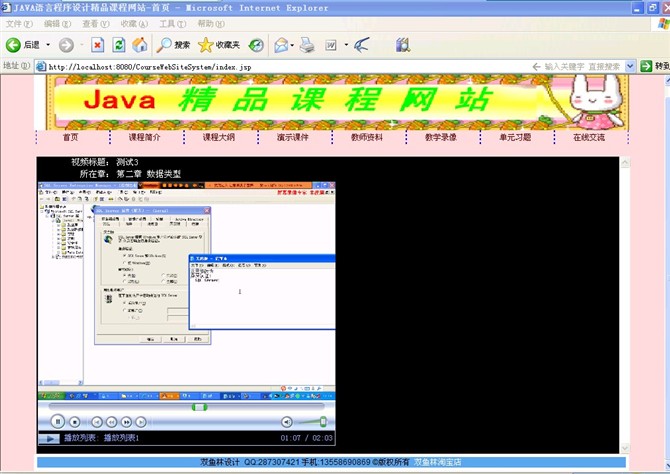Click the video frame display area
This screenshot has width=670, height=474.
(x=187, y=291)
